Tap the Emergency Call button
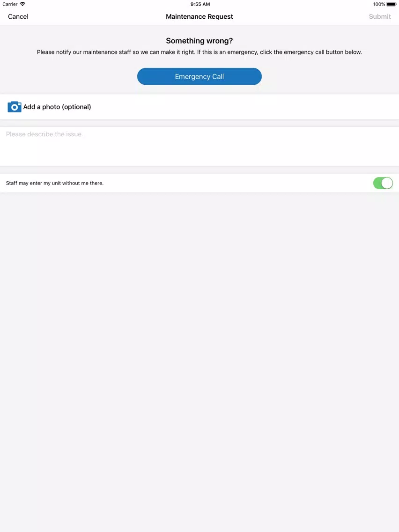Viewport: 399px width, 532px height. pyautogui.click(x=199, y=76)
